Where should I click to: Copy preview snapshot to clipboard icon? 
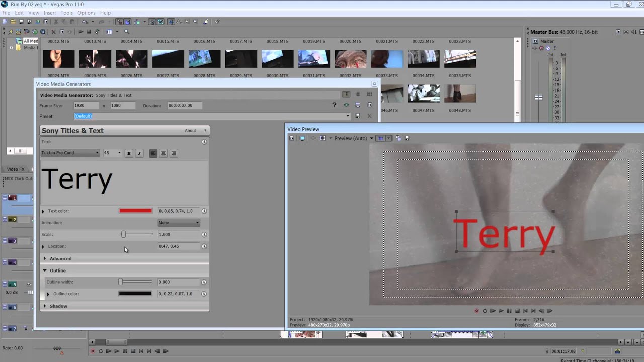(398, 138)
